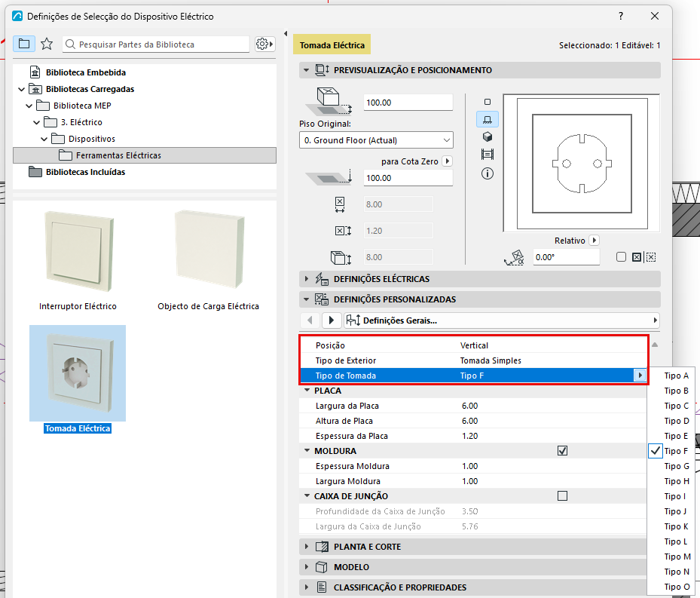Open the 'para Cota Zero' arrow menu

click(x=448, y=161)
